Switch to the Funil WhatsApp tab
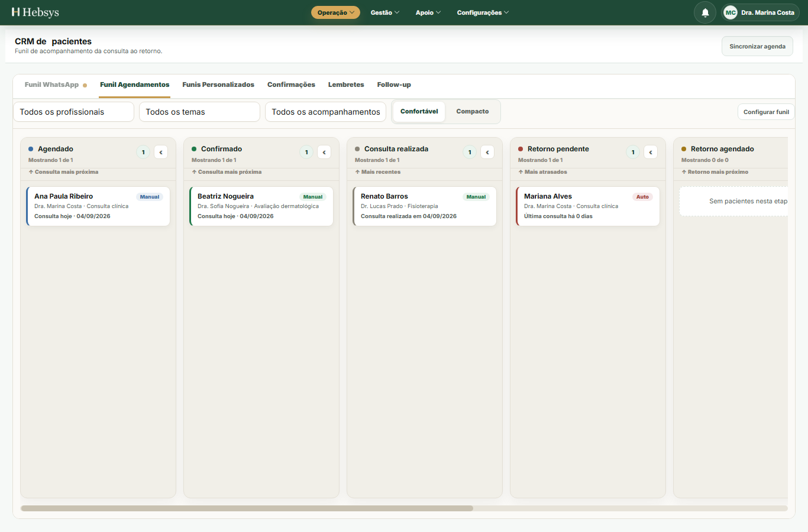The width and height of the screenshot is (808, 532). [56, 85]
